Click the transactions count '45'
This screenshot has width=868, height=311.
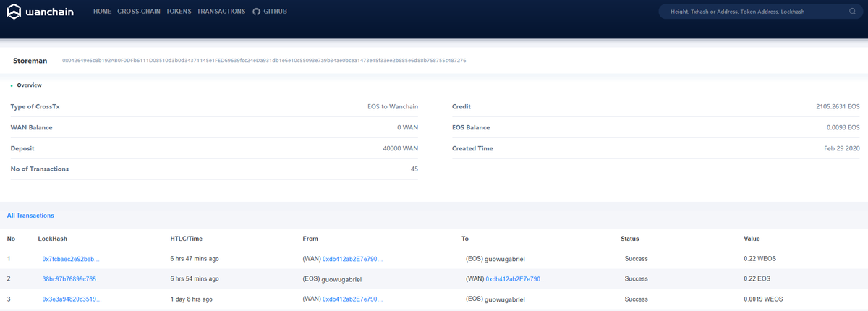pyautogui.click(x=414, y=169)
